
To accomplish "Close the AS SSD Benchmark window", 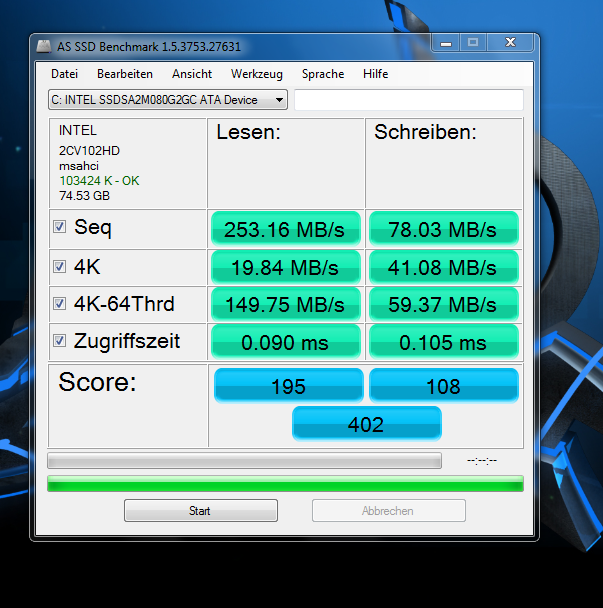I will 510,43.
